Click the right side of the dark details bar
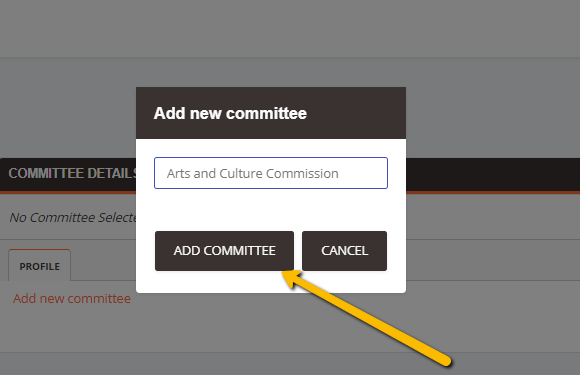Viewport: 580px width, 375px height. coord(493,174)
